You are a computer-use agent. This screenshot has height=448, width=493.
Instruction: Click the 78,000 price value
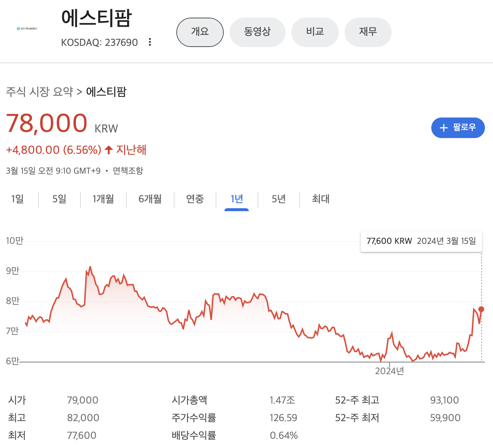coord(47,123)
